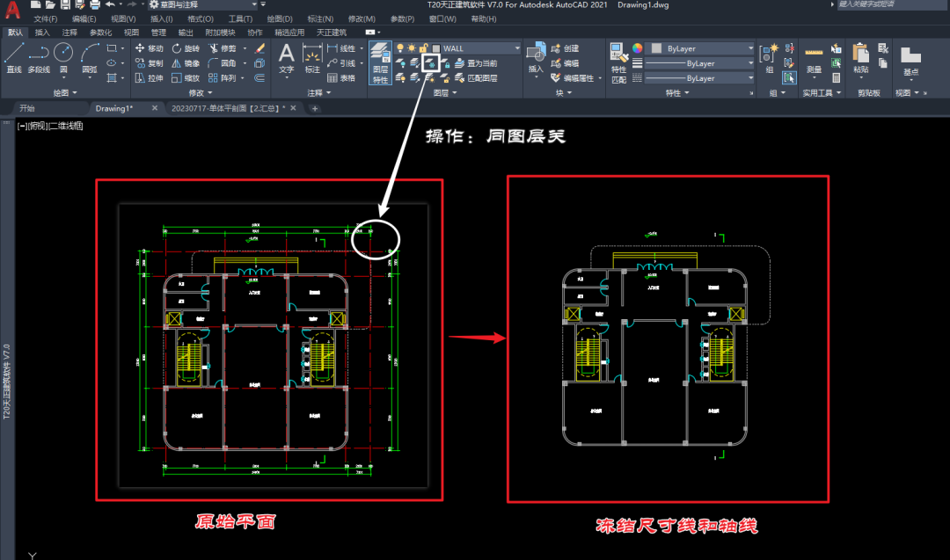Expand the 测量 (Measure) dropdown
The image size is (950, 560).
815,77
